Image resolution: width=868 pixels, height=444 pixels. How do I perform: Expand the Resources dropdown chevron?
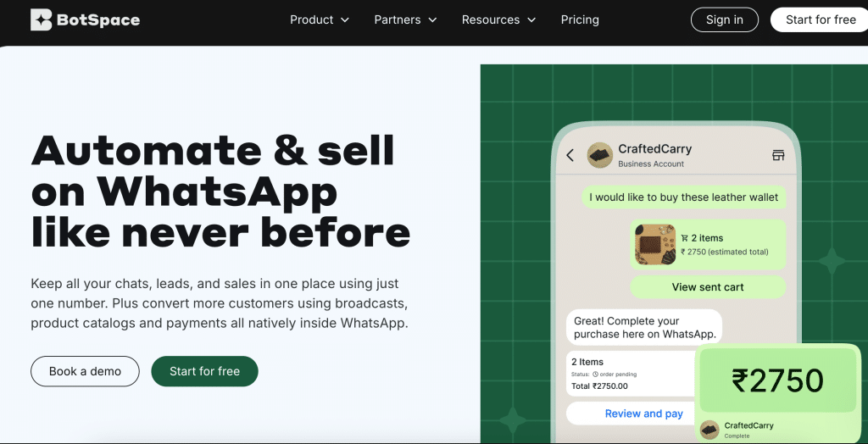coord(531,20)
